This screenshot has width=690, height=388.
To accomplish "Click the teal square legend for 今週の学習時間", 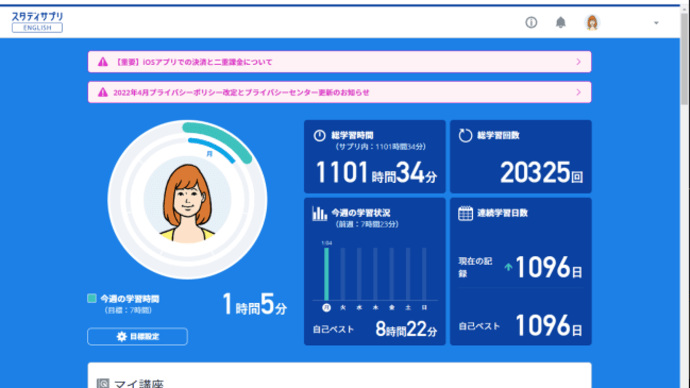I will click(x=92, y=298).
